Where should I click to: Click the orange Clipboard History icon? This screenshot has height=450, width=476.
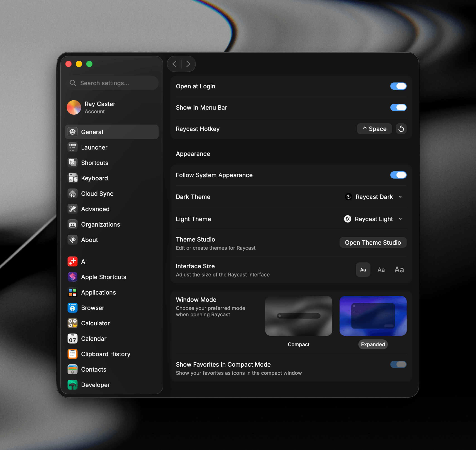(73, 354)
